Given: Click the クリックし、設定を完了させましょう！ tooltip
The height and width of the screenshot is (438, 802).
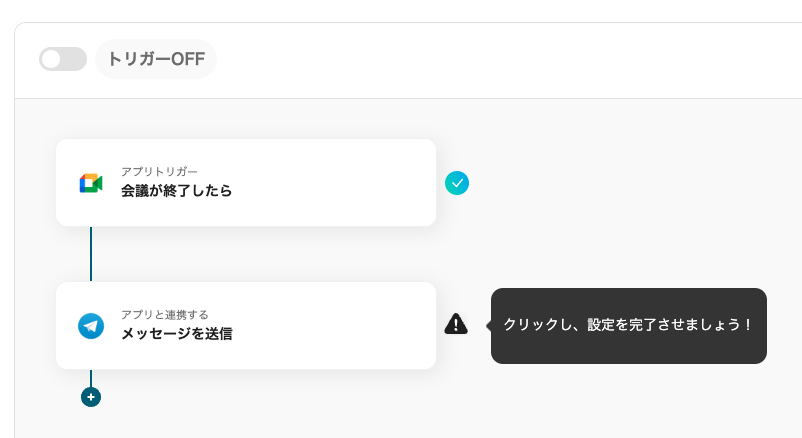Looking at the screenshot, I should [628, 326].
